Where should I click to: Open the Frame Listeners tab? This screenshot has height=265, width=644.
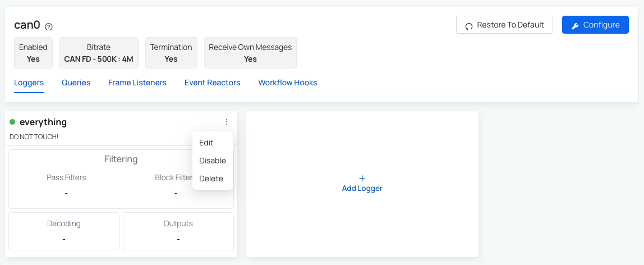coord(137,83)
